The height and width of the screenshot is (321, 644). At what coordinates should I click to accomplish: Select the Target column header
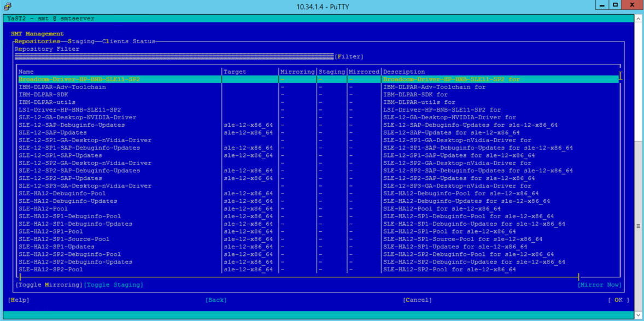[235, 72]
